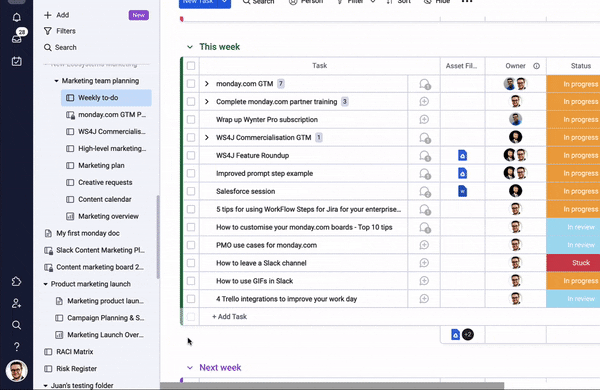Tick checkbox for Salesforce session
The width and height of the screenshot is (600, 390).
click(191, 191)
